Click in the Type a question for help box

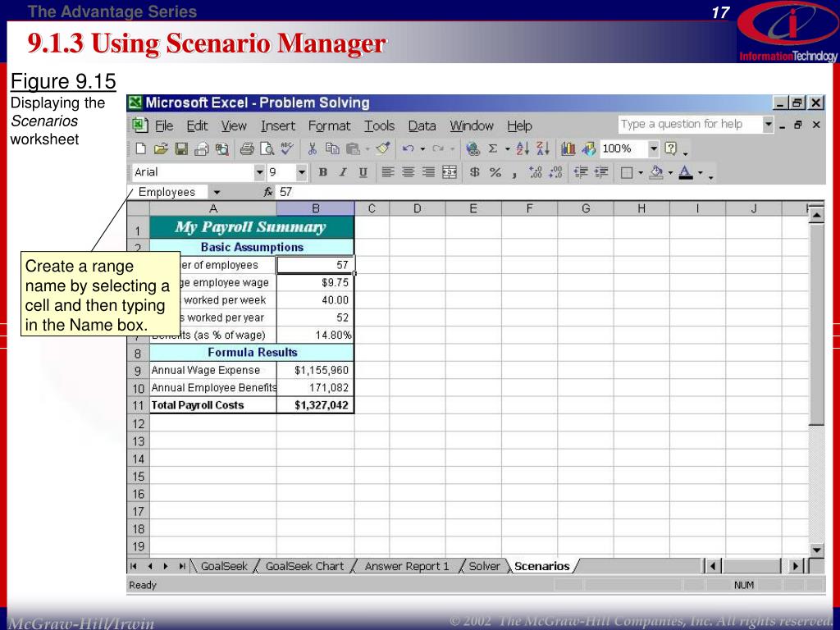point(691,125)
